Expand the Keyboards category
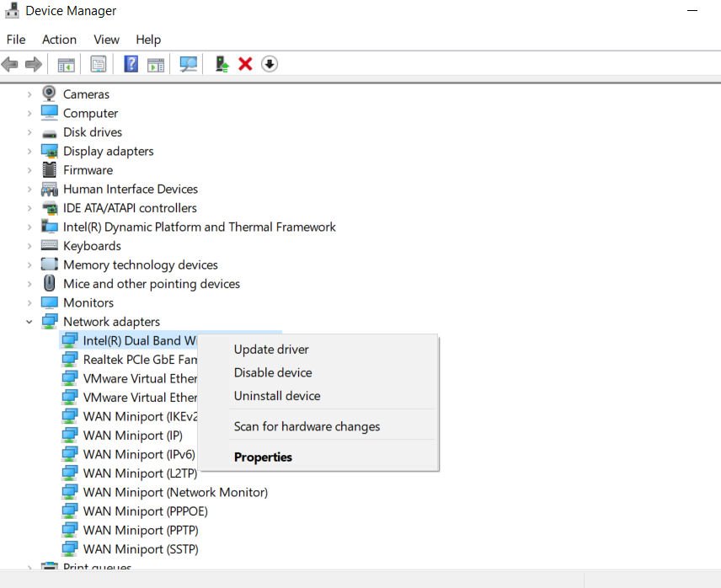721x588 pixels. point(29,246)
